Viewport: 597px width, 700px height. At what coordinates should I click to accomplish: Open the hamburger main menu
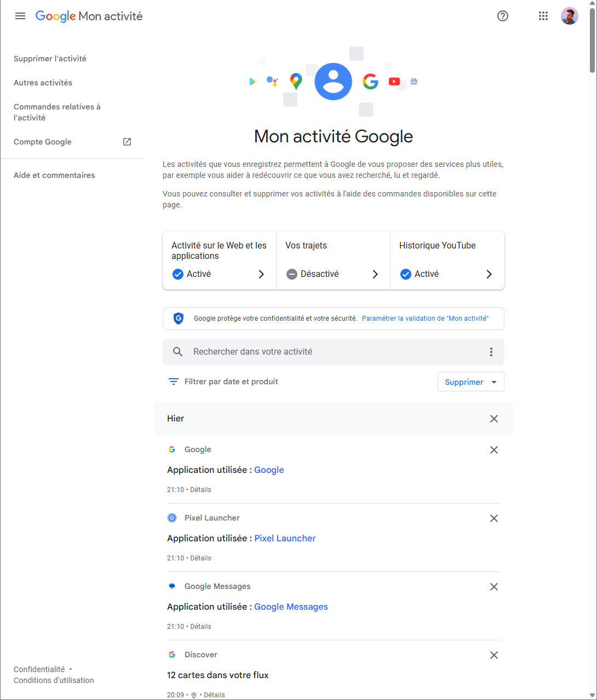[x=20, y=16]
